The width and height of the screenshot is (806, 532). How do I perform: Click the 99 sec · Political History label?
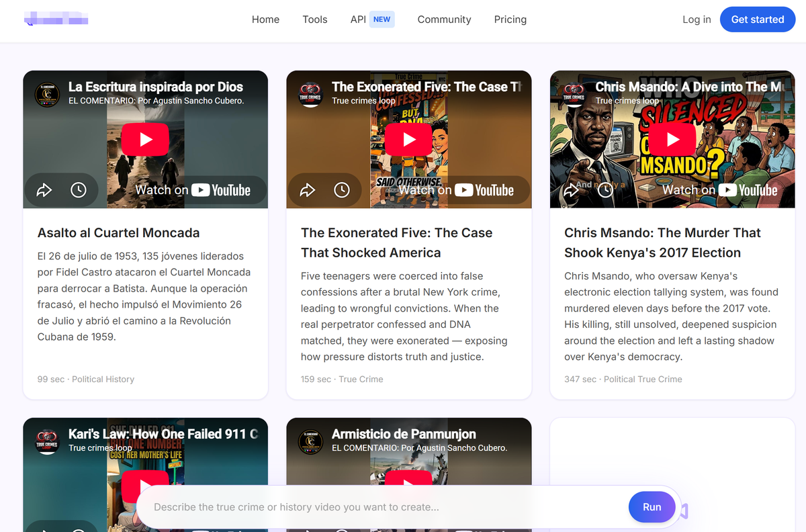point(86,380)
